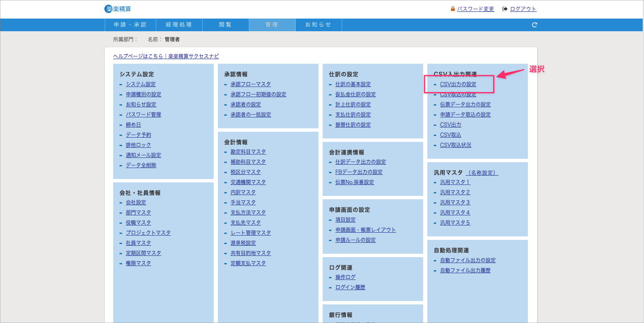Open 仕訳データ出力の設定
This screenshot has height=323, width=644.
[361, 162]
